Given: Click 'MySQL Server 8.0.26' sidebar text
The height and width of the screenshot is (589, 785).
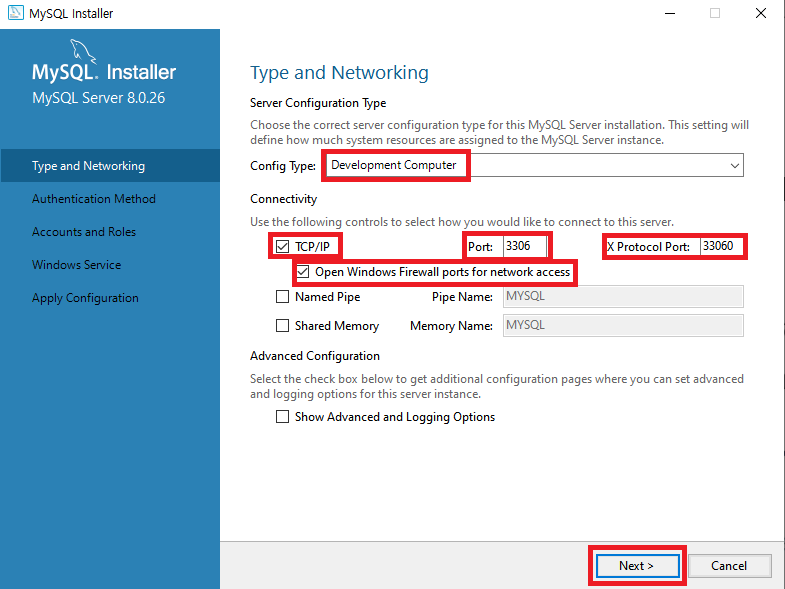Looking at the screenshot, I should [99, 98].
